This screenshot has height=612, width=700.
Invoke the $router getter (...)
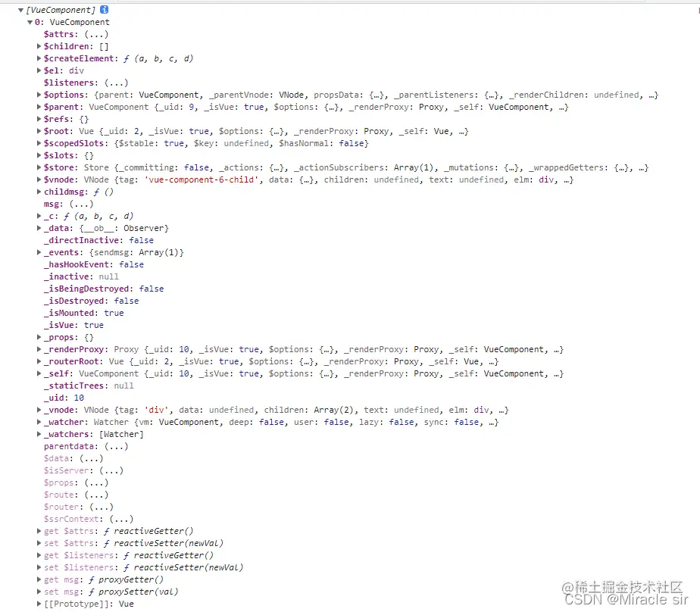102,507
